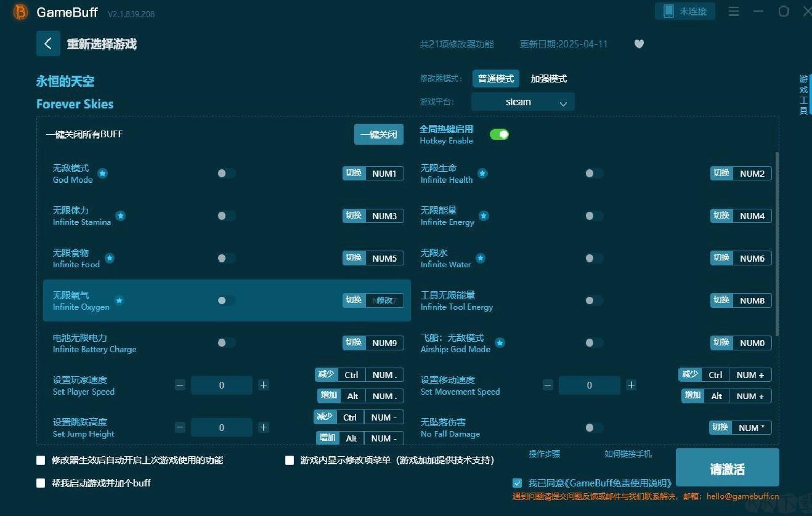Click NUM3 hotkey for Infinite Stamina
The image size is (812, 516).
[x=384, y=216]
